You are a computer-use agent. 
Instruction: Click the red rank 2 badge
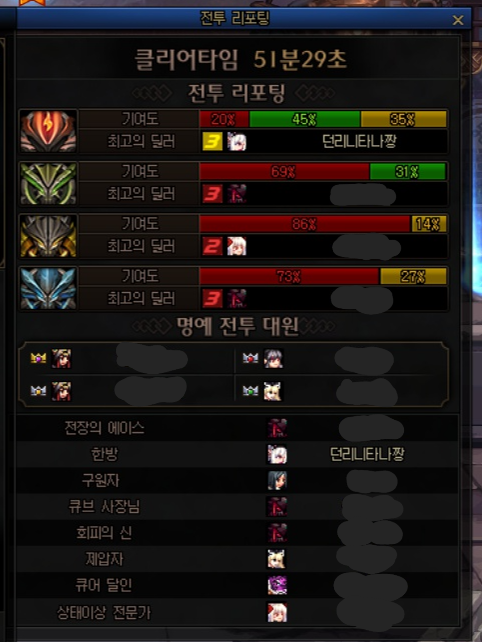tap(213, 246)
